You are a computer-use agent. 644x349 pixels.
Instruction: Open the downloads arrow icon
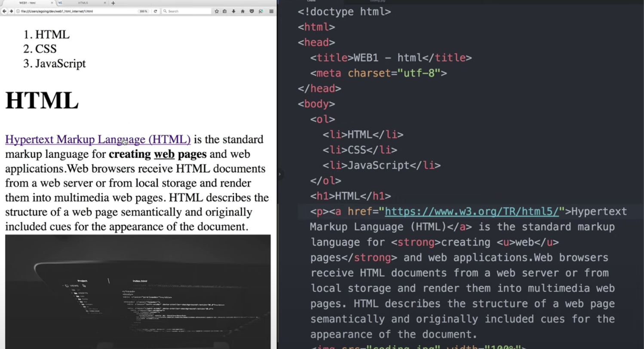233,11
